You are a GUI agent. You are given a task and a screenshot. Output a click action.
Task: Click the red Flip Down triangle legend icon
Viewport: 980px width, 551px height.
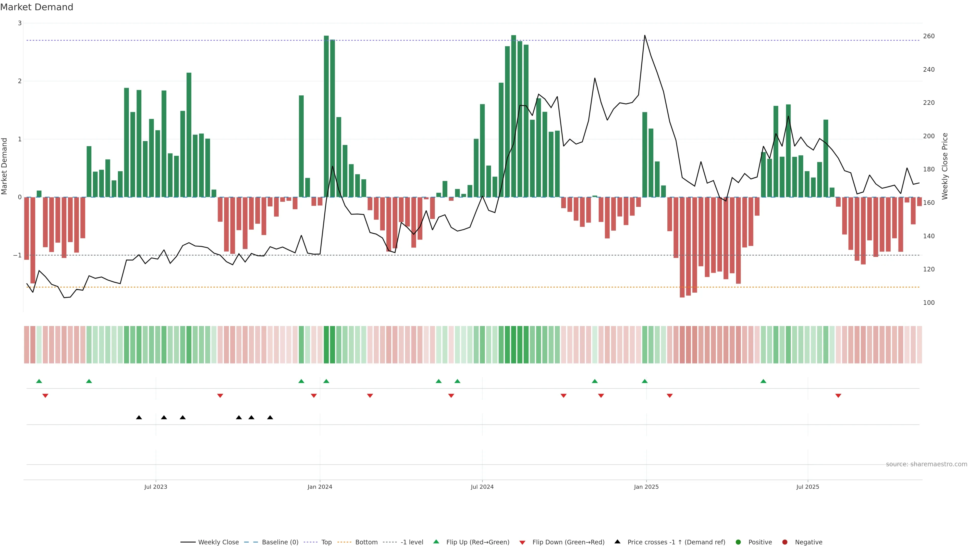[x=522, y=542]
